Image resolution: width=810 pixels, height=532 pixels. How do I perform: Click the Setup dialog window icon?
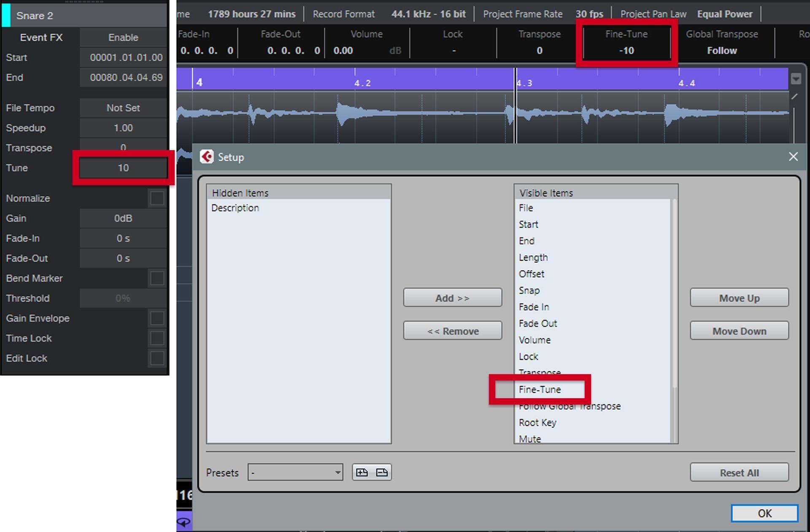point(207,157)
